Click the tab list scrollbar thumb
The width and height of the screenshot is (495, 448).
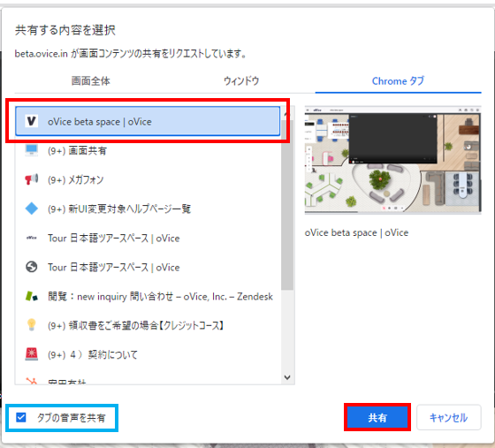pos(287,205)
